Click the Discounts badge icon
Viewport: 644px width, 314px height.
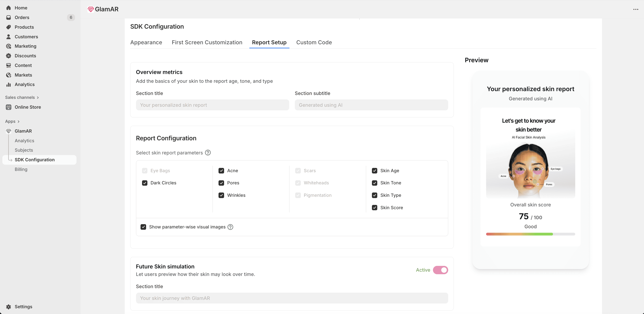(9, 56)
